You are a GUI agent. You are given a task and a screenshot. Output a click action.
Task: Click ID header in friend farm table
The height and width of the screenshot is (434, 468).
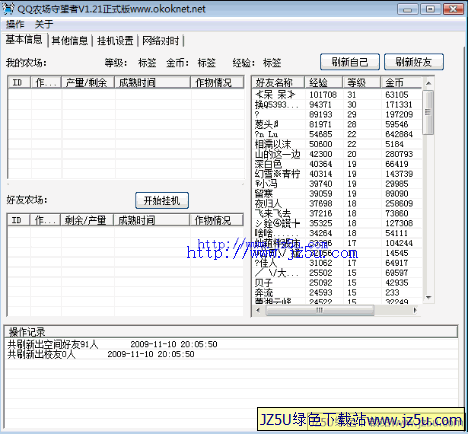pyautogui.click(x=18, y=220)
